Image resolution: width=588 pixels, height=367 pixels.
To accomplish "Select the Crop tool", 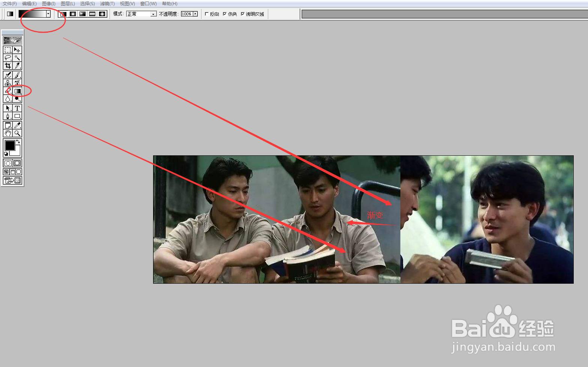I will pos(8,66).
